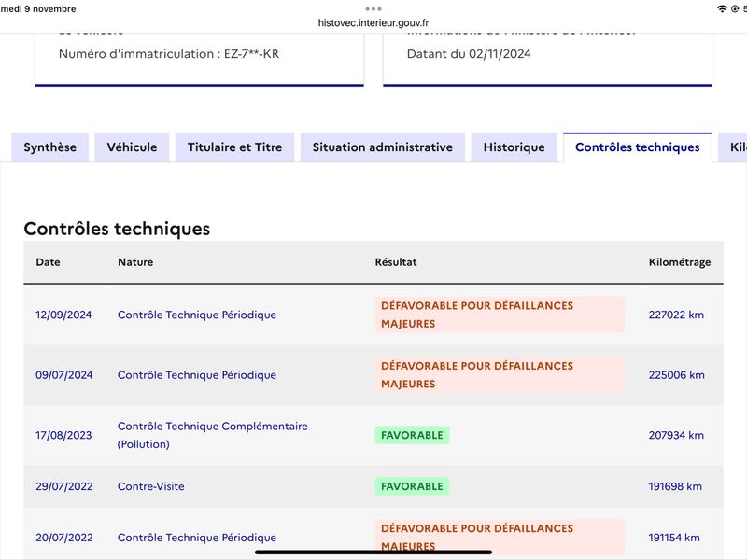Switch to the Véhicule tab
The width and height of the screenshot is (747, 560).
[132, 147]
